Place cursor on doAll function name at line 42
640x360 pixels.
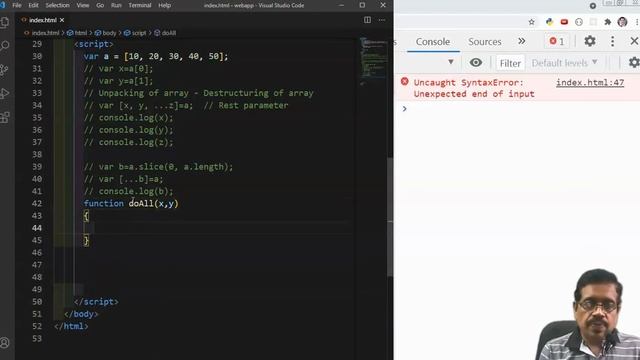pos(141,203)
